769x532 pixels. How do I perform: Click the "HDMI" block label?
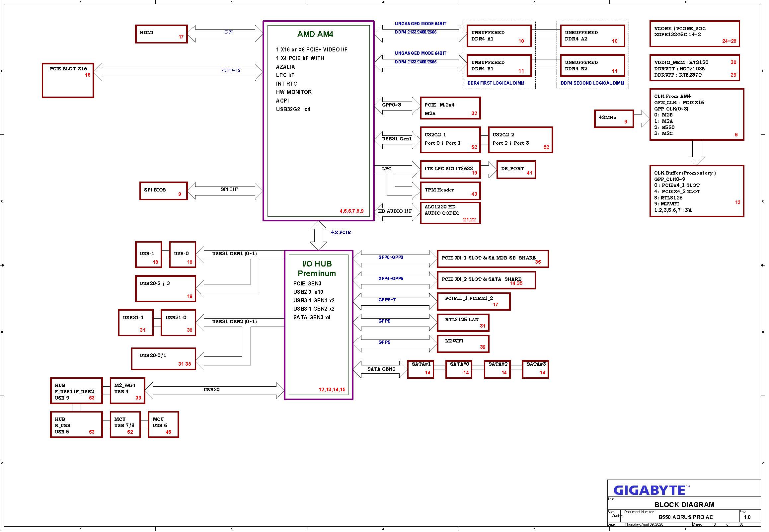coord(147,32)
